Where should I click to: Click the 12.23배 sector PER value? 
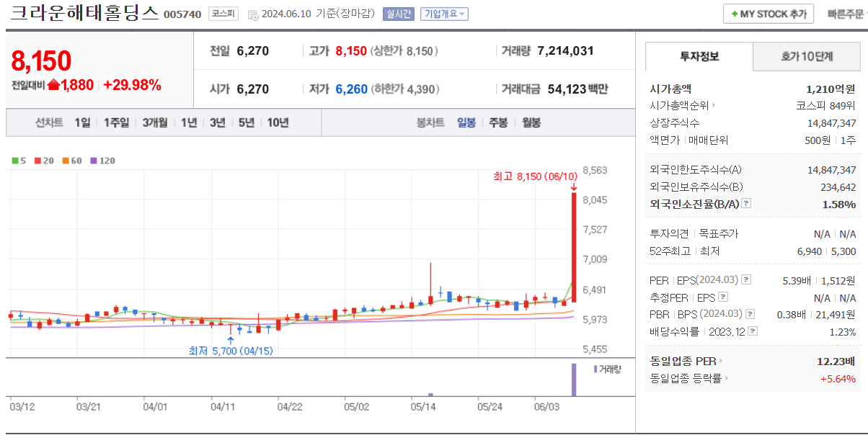click(836, 362)
